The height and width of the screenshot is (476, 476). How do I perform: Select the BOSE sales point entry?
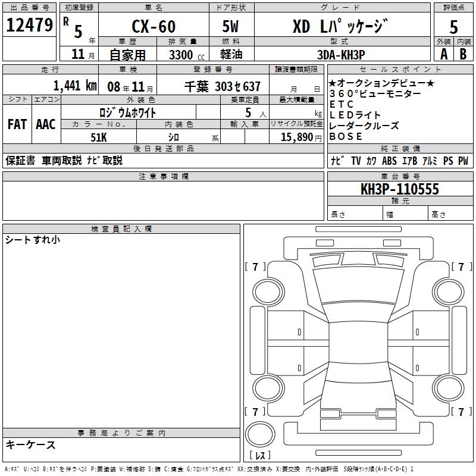coord(346,136)
